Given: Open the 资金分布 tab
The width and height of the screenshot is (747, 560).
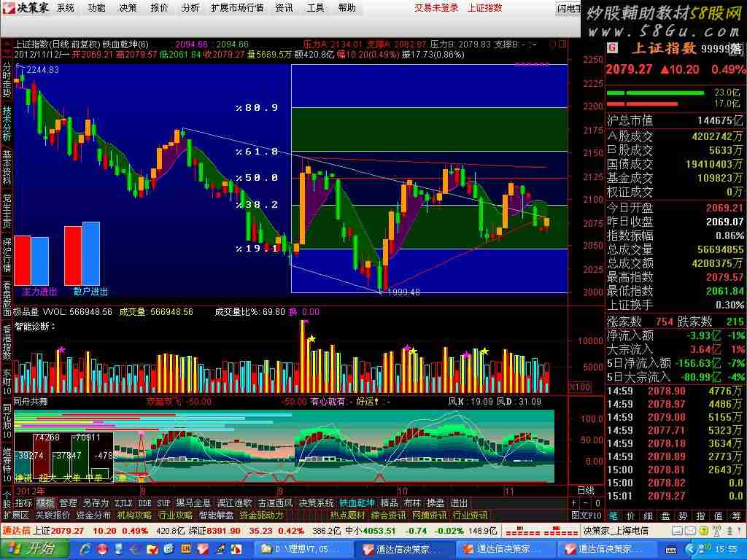Looking at the screenshot, I should click(x=93, y=516).
